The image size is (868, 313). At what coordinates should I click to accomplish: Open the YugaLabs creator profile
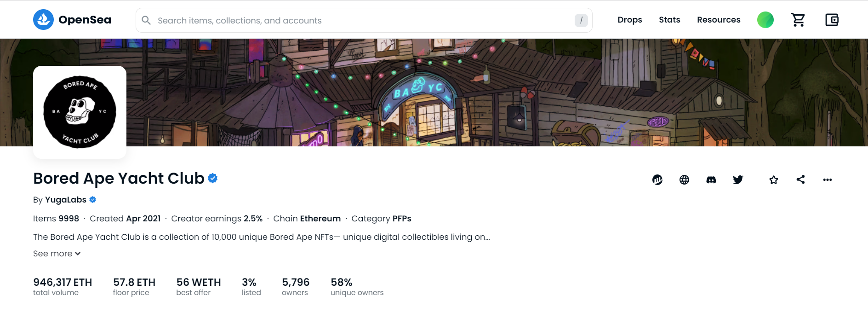66,200
